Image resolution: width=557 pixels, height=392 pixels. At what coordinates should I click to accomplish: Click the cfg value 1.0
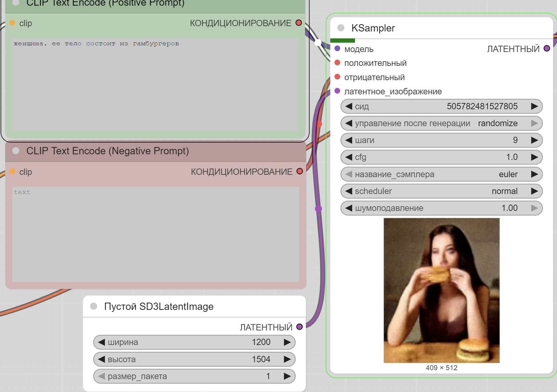point(512,157)
